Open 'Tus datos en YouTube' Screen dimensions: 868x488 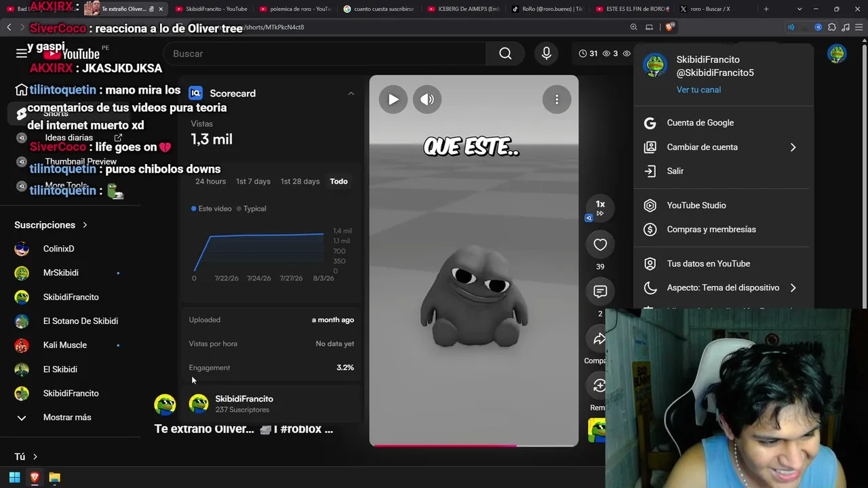pos(723,264)
